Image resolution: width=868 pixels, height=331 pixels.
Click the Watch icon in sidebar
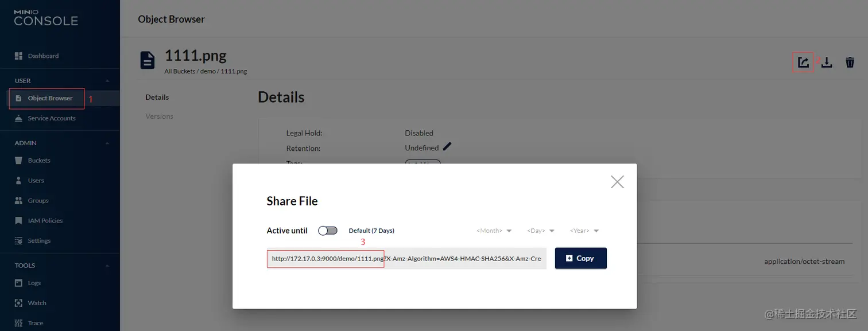[x=18, y=303]
